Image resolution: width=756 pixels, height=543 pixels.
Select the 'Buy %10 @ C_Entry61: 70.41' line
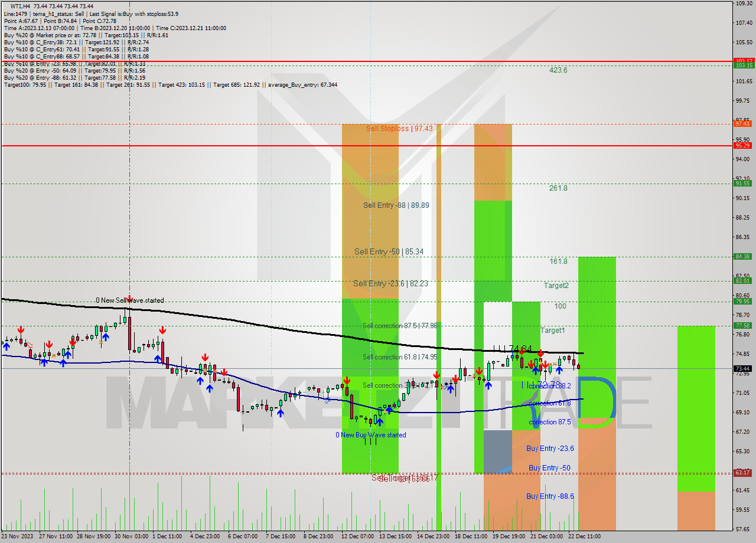tap(76, 50)
